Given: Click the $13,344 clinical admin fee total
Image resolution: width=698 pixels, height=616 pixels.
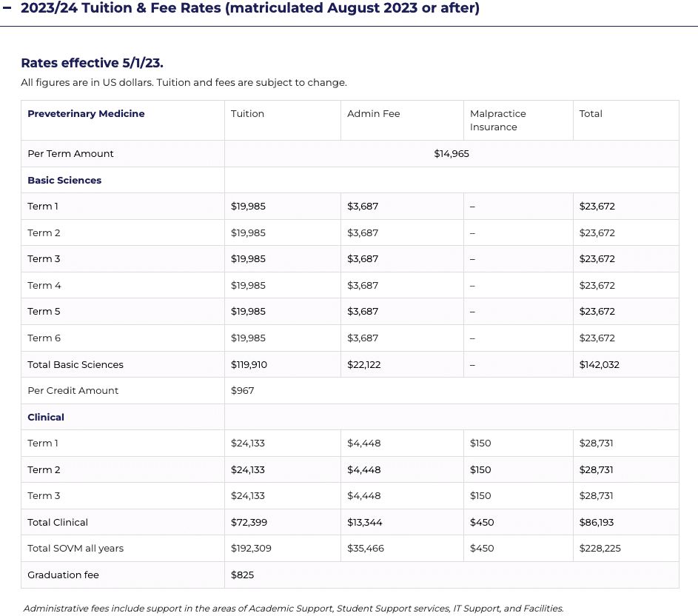Looking at the screenshot, I should (x=365, y=523).
